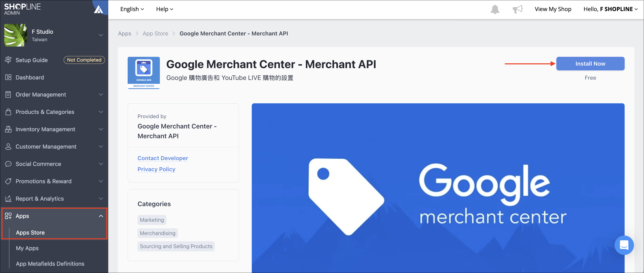Click the Promotions & Reward tag icon
Image resolution: width=644 pixels, height=273 pixels.
tap(8, 181)
